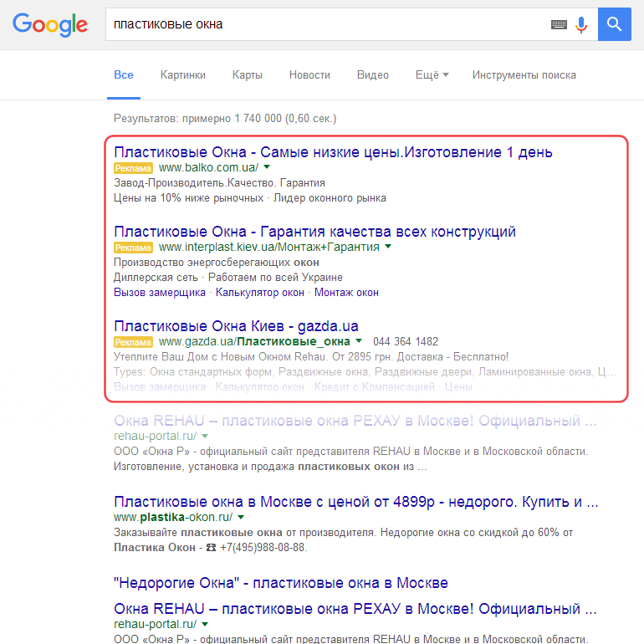Click phone +7(495)988-08-88 in Пластика Окон snippet
The width and height of the screenshot is (644, 644).
pyautogui.click(x=263, y=548)
